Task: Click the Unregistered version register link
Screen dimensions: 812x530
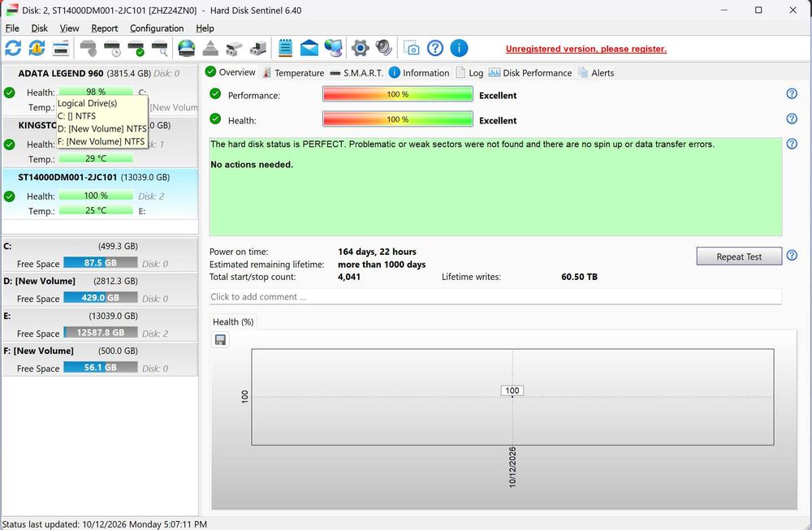Action: (x=585, y=49)
